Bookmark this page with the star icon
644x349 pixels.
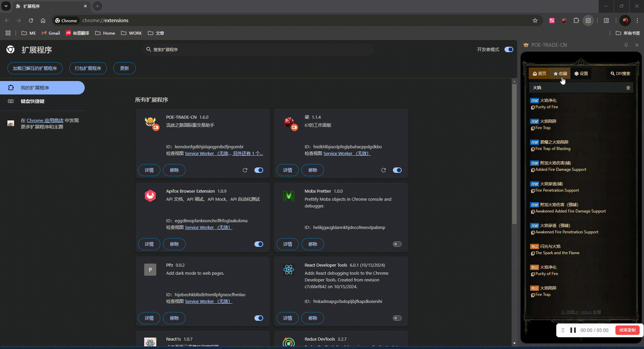[535, 21]
